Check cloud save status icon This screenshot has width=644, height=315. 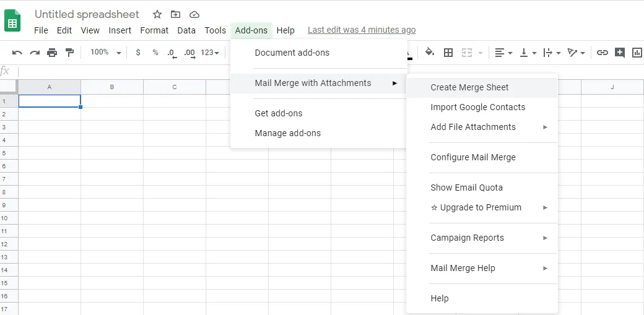[194, 14]
